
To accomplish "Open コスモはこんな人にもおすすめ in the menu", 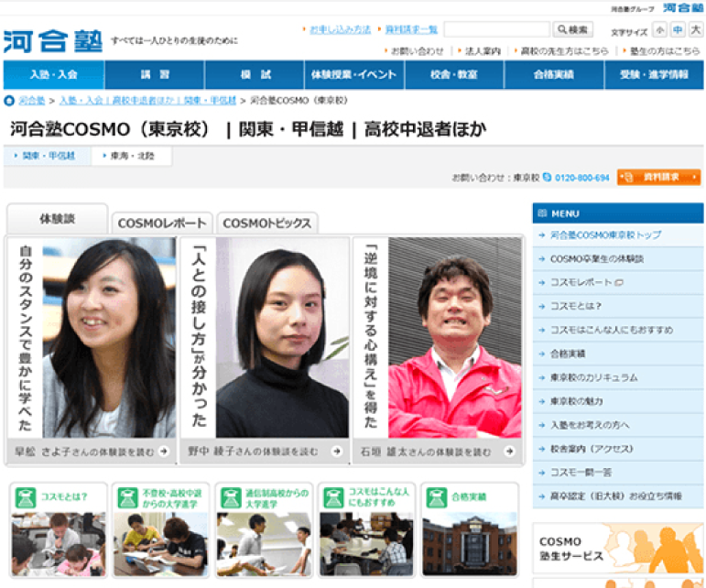I will click(618, 330).
